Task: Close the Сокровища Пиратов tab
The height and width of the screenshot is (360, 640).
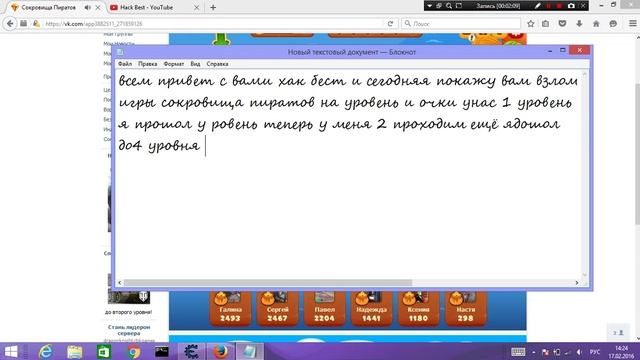Action: [98, 7]
